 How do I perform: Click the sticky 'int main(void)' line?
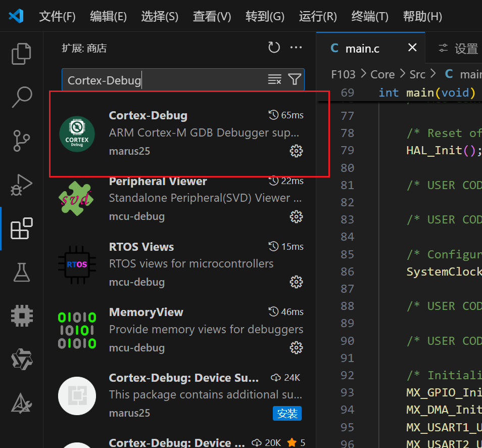(x=426, y=93)
